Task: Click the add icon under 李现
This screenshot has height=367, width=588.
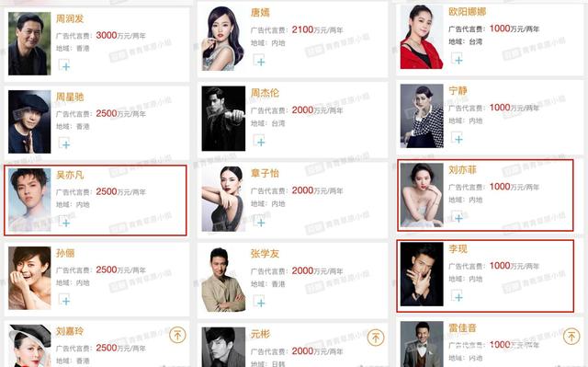Action: 458,295
